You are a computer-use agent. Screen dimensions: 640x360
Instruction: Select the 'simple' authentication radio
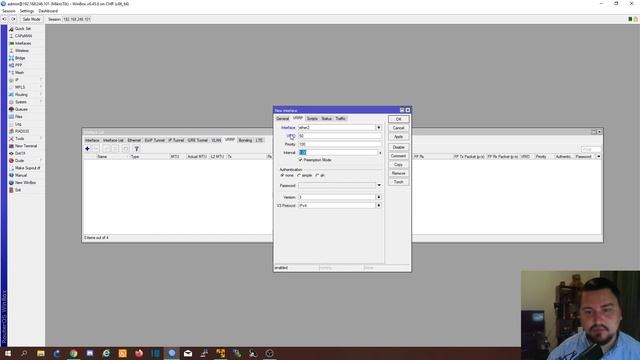point(299,176)
